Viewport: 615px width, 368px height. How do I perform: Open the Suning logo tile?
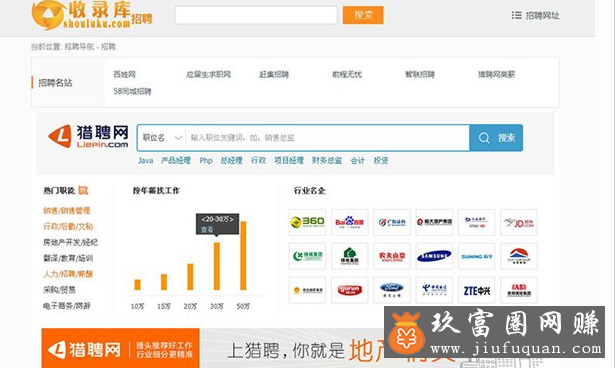pos(477,256)
